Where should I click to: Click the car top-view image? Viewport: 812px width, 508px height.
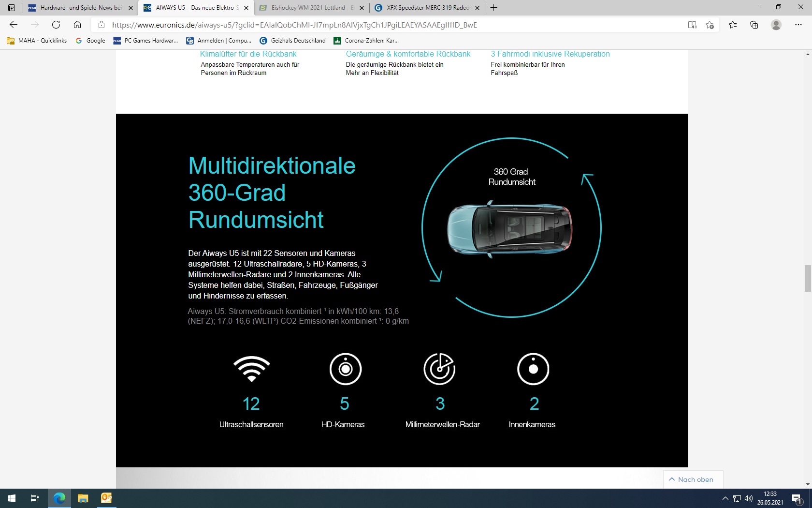(510, 228)
